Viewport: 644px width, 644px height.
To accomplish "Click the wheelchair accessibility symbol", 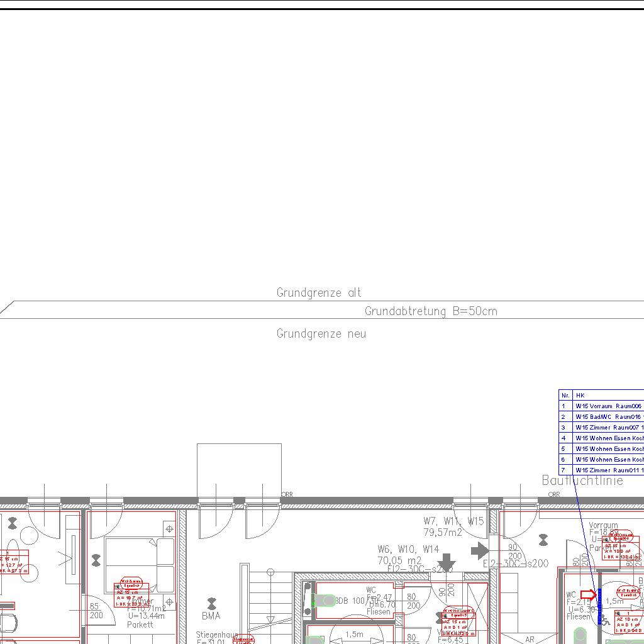I will (x=605, y=620).
